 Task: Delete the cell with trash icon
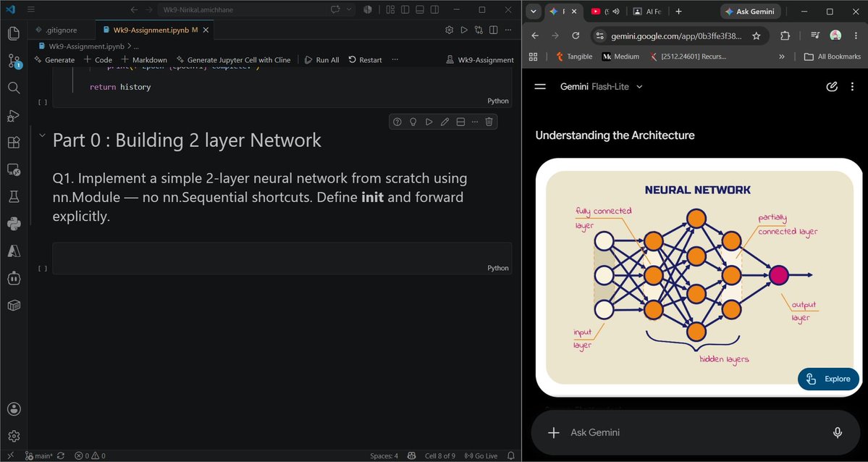click(489, 122)
